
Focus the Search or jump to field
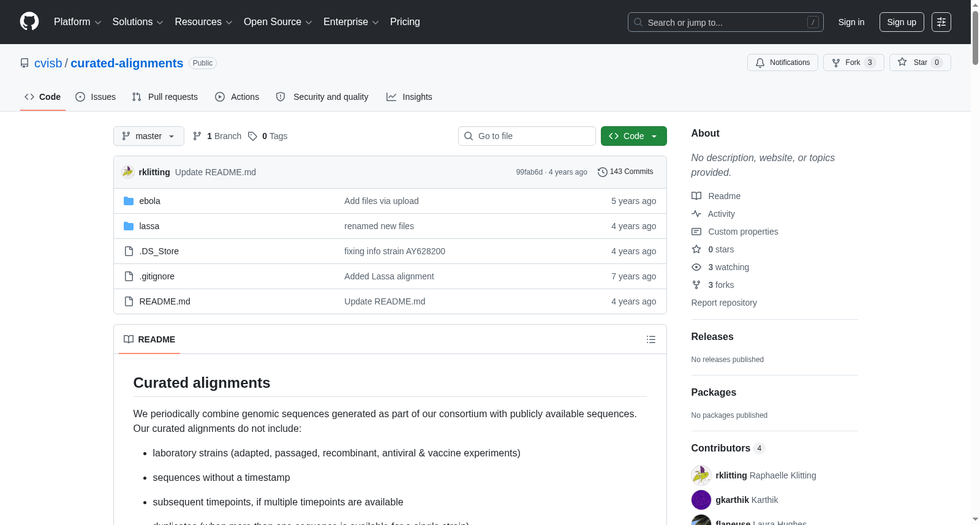pyautogui.click(x=726, y=22)
